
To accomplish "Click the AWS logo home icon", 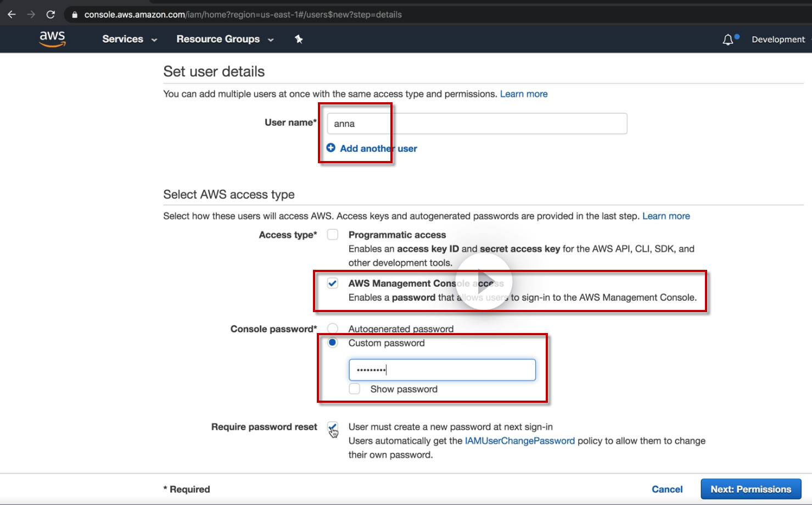I will [x=52, y=39].
